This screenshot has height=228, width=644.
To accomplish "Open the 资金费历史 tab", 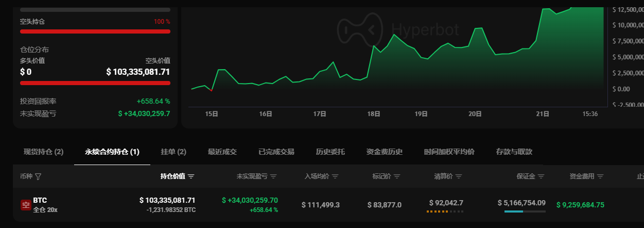I will (385, 152).
